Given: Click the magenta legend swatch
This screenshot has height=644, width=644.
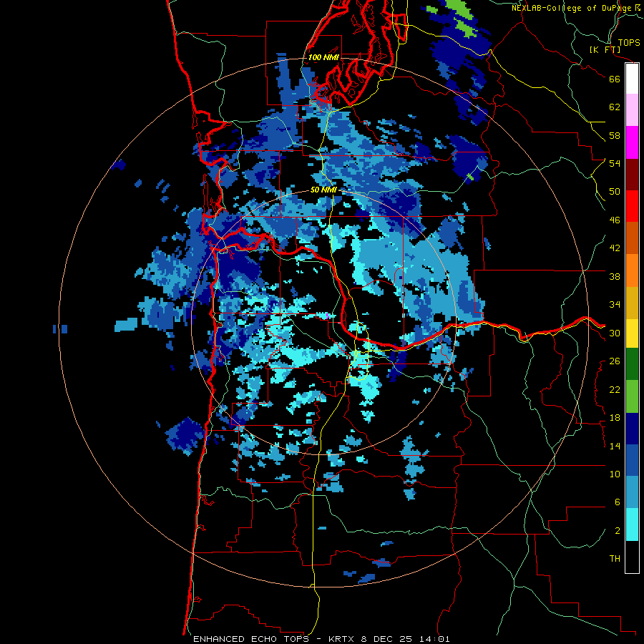Looking at the screenshot, I should pyautogui.click(x=632, y=142).
